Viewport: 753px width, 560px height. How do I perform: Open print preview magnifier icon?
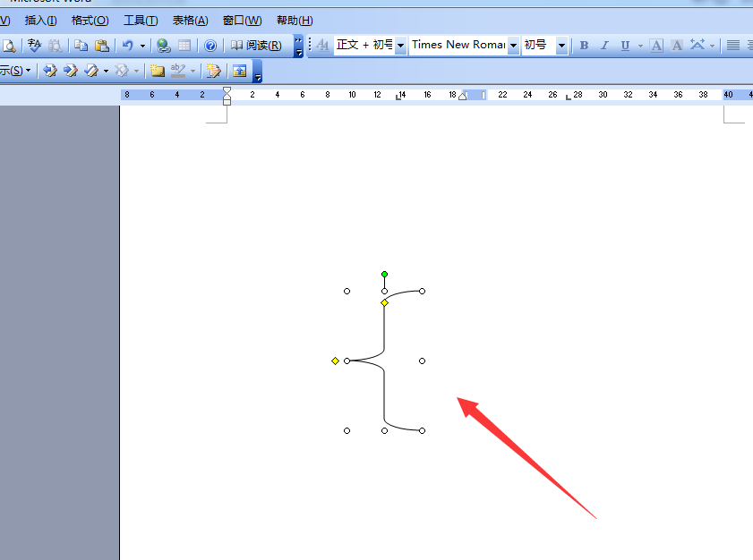click(x=9, y=46)
